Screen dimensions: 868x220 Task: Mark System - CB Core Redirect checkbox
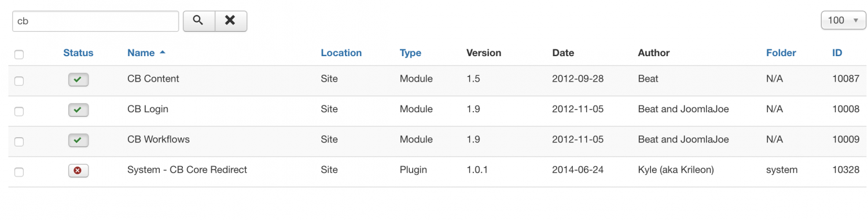click(19, 172)
